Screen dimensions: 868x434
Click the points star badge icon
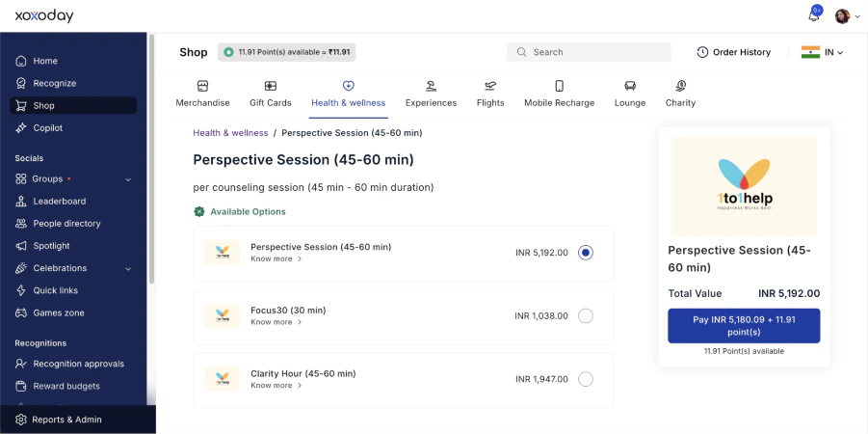click(228, 52)
